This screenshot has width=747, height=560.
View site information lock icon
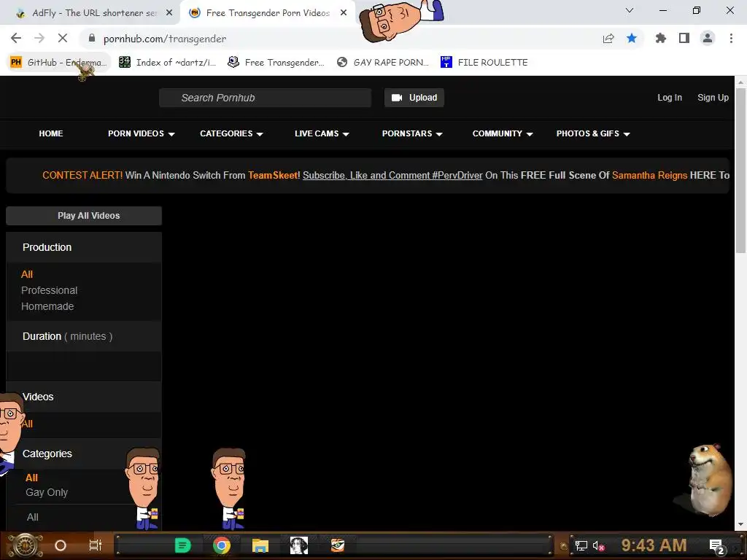[92, 39]
